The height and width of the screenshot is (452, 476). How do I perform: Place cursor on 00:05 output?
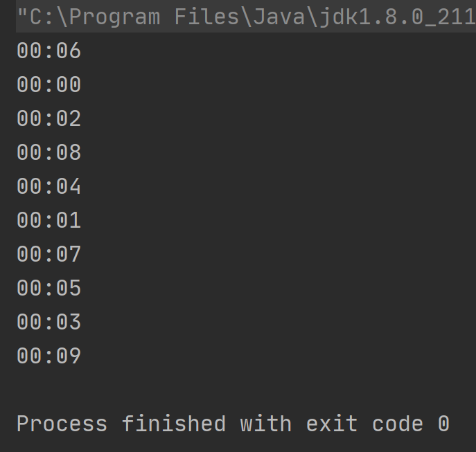[49, 288]
